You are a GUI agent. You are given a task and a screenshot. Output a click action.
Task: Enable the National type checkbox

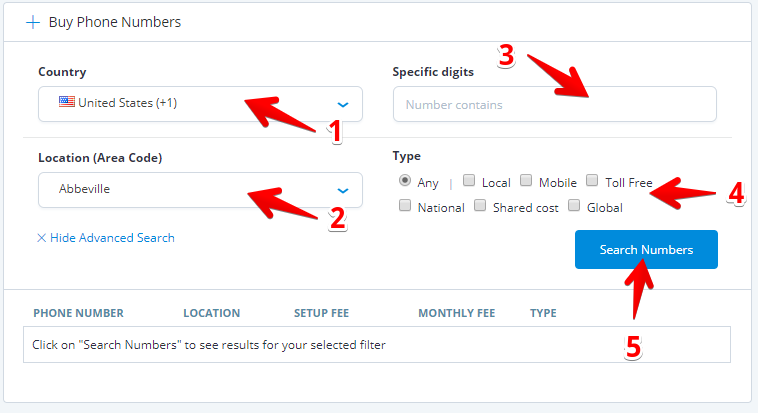pos(405,206)
